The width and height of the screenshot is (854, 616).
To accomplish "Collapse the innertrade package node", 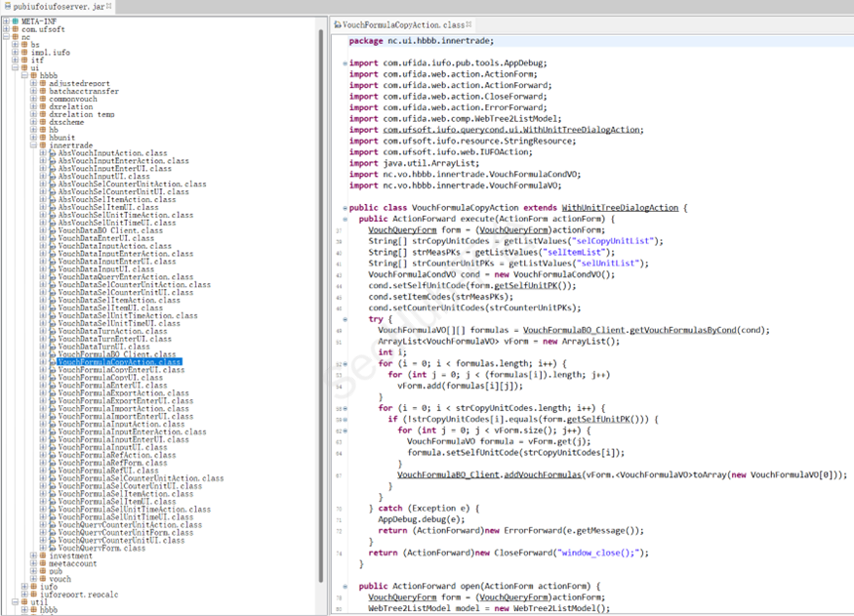I will pos(34,145).
